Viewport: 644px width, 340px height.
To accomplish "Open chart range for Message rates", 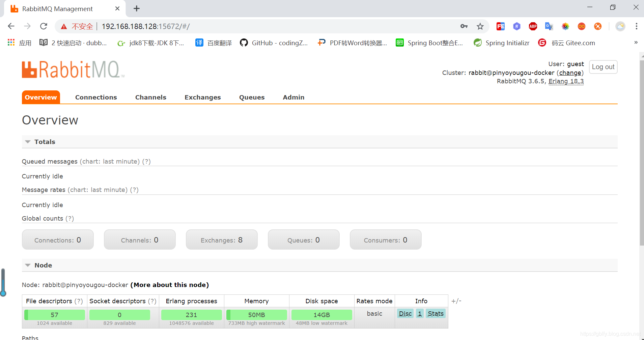I will point(97,190).
